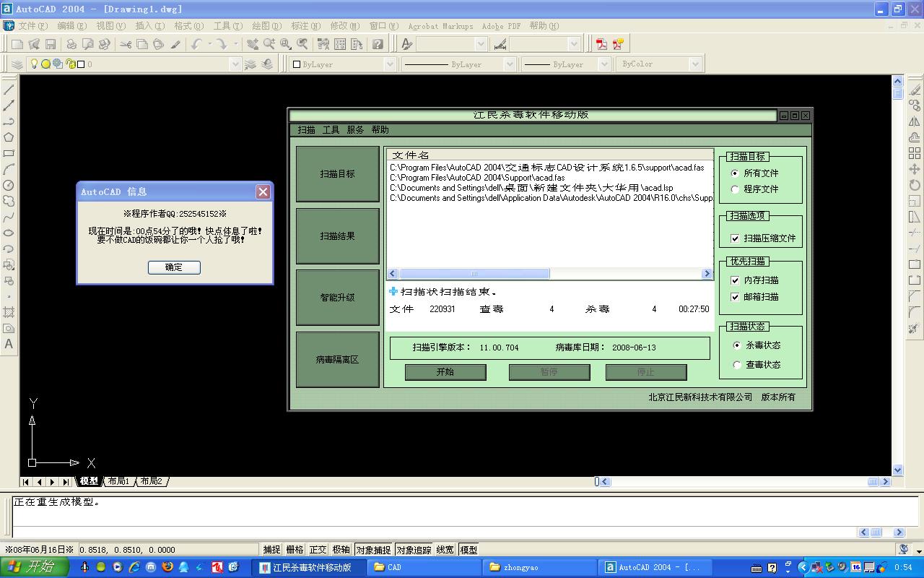The height and width of the screenshot is (578, 924).
Task: Click the Plot (printer) icon
Action: pos(71,44)
